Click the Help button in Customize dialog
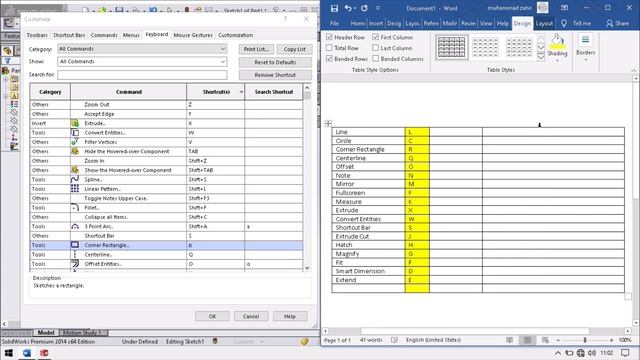Image resolution: width=640 pixels, height=360 pixels. (x=290, y=316)
